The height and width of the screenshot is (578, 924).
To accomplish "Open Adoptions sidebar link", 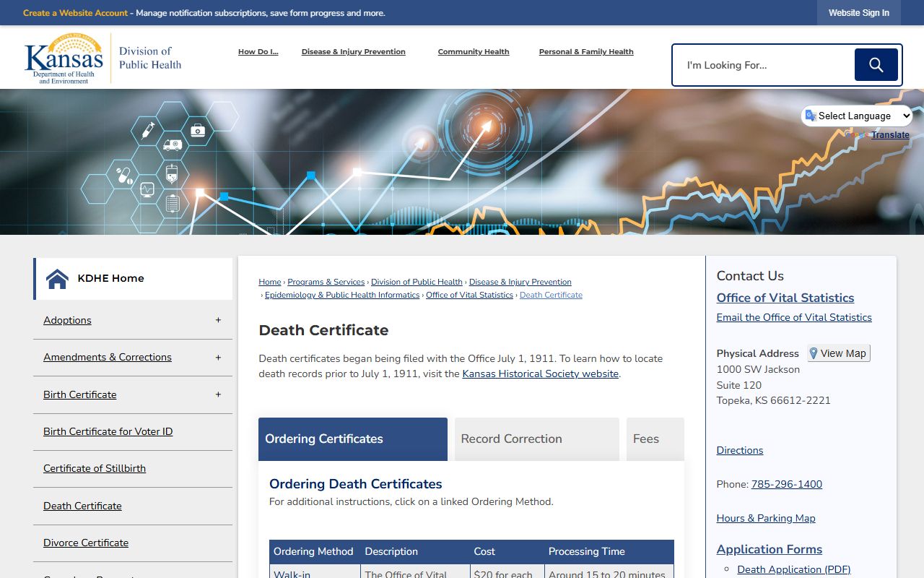I will [x=67, y=320].
